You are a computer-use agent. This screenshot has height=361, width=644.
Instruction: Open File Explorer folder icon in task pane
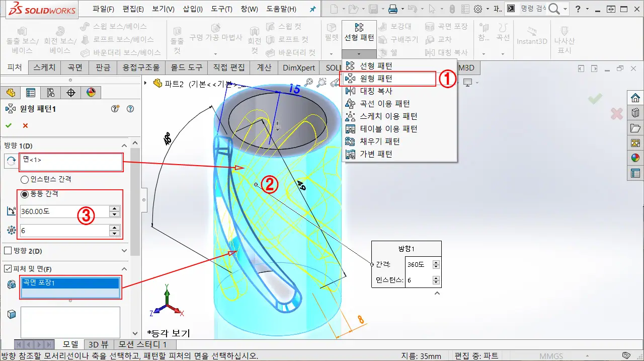pos(635,128)
